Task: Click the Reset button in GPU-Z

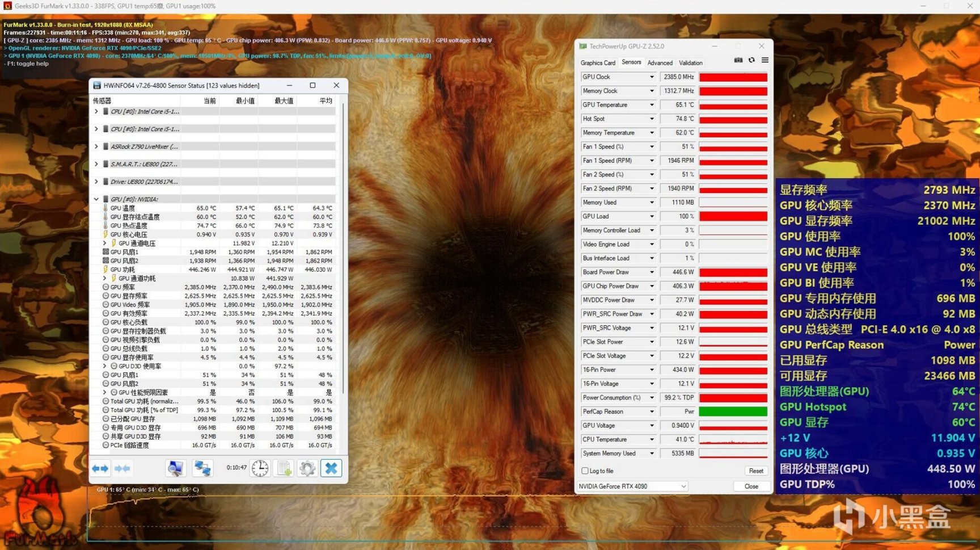Action: click(x=756, y=471)
